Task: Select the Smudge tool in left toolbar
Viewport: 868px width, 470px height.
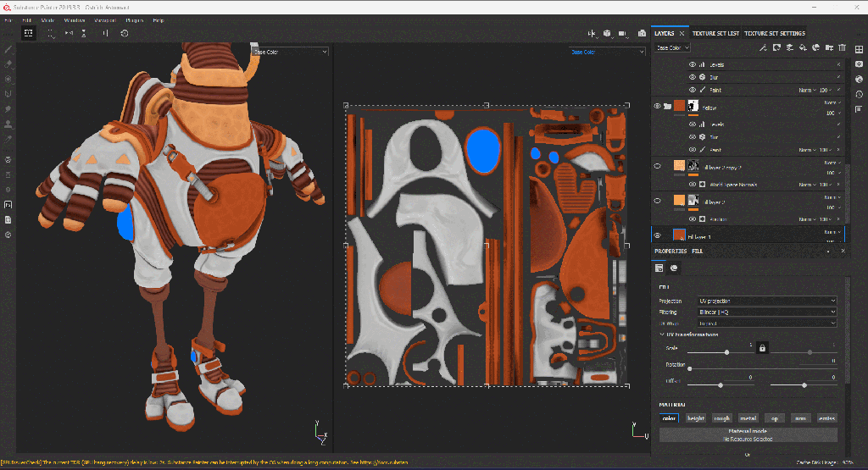Action: 8,109
